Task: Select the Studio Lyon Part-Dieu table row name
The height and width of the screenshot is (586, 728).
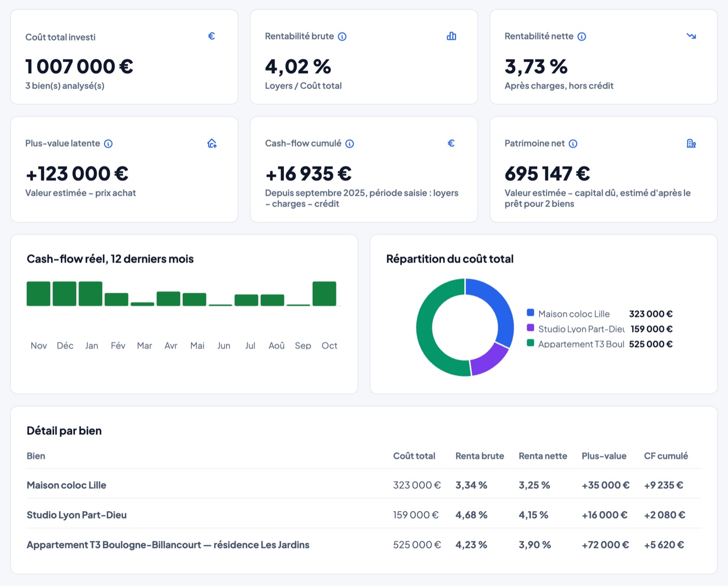Action: pyautogui.click(x=77, y=515)
